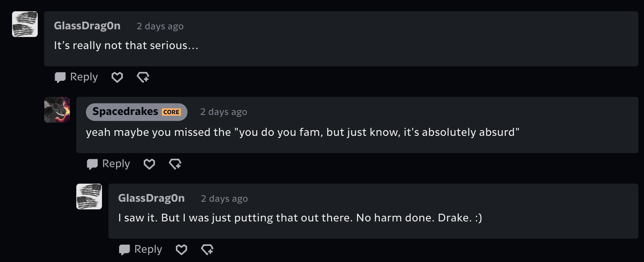Open the Spacedrakes avatar
644x262 pixels.
(x=57, y=110)
